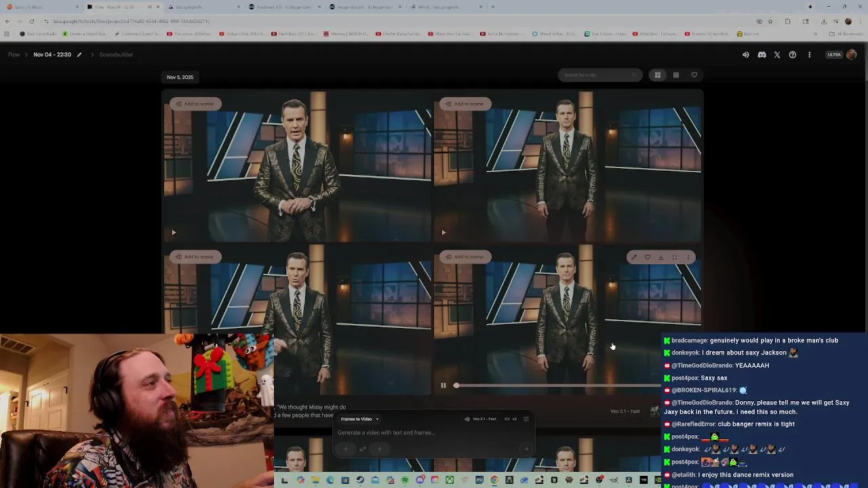Viewport: 868px width, 488px height.
Task: Switch to compact grid view
Action: point(676,75)
